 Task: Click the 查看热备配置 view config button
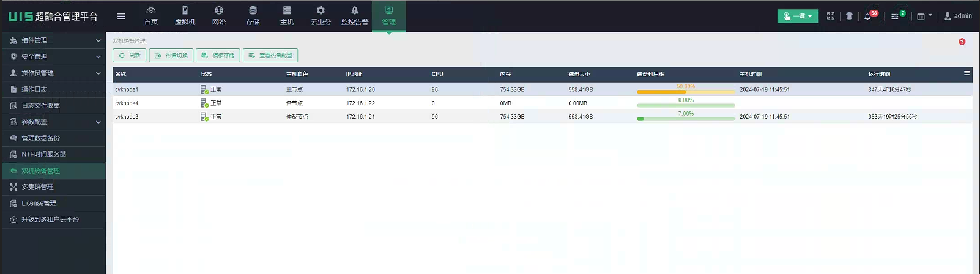click(270, 55)
